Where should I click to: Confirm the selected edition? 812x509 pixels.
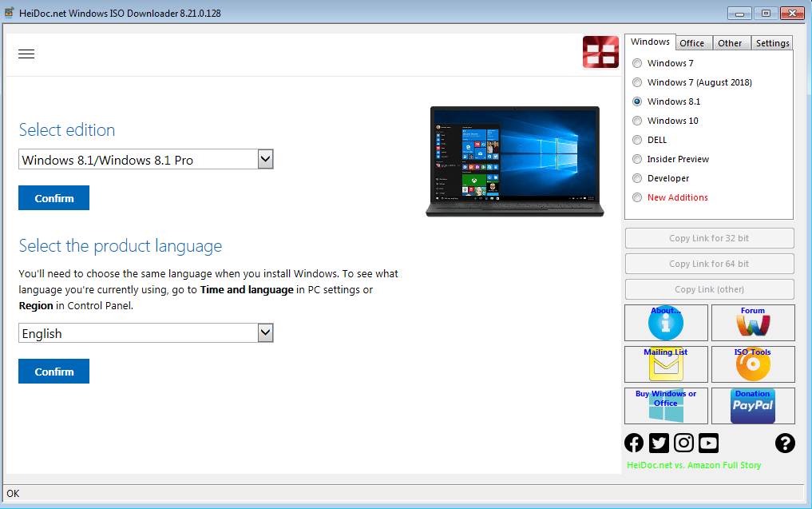point(53,198)
